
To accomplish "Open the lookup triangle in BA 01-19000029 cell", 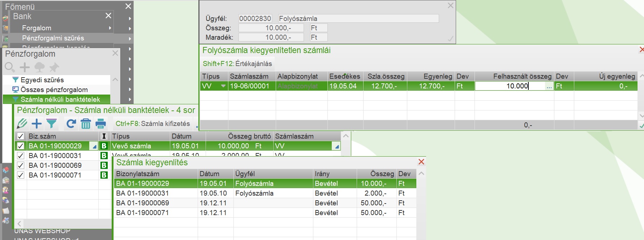I will pyautogui.click(x=94, y=147).
